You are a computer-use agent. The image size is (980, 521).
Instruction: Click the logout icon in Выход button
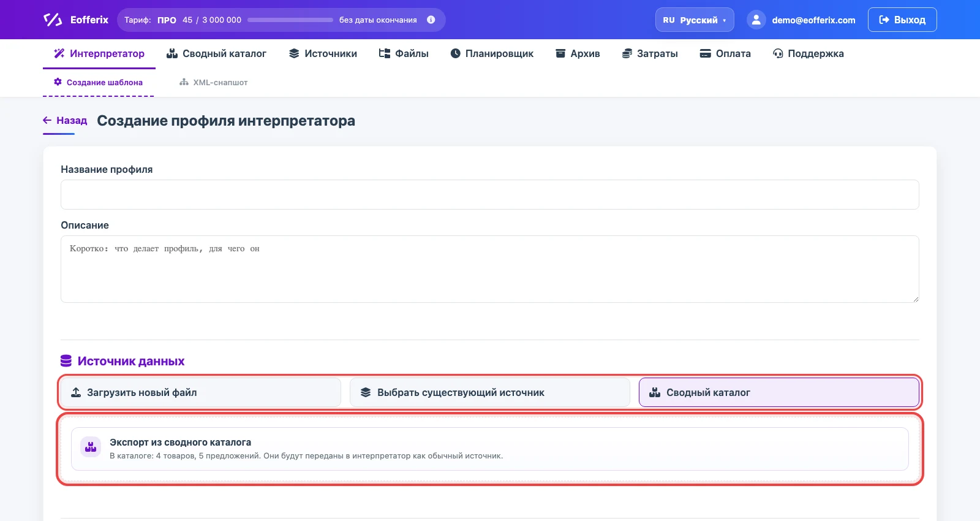pos(884,20)
